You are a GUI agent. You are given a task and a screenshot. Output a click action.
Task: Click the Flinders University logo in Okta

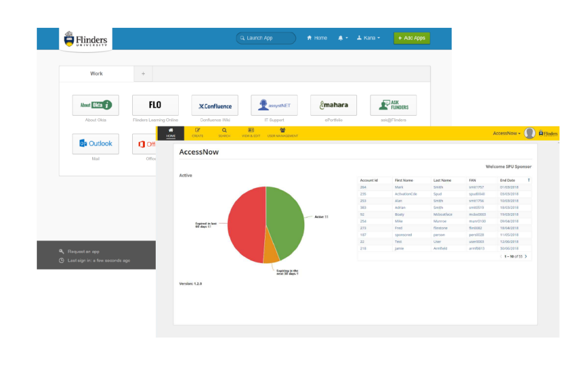click(85, 39)
